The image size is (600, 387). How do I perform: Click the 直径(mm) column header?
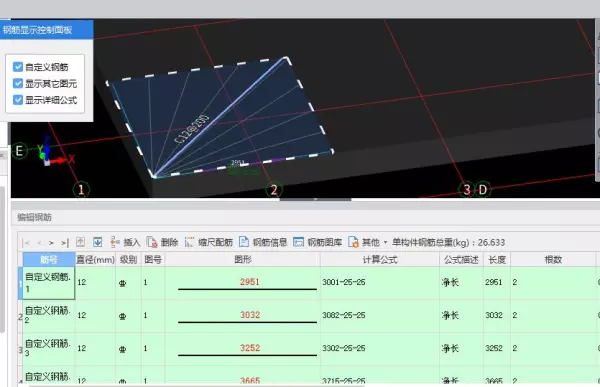(x=95, y=260)
